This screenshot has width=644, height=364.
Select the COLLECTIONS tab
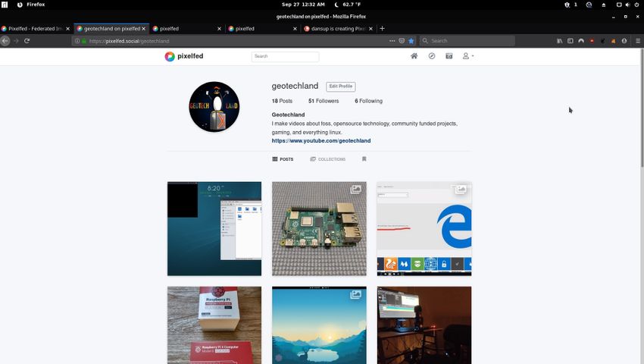click(328, 159)
